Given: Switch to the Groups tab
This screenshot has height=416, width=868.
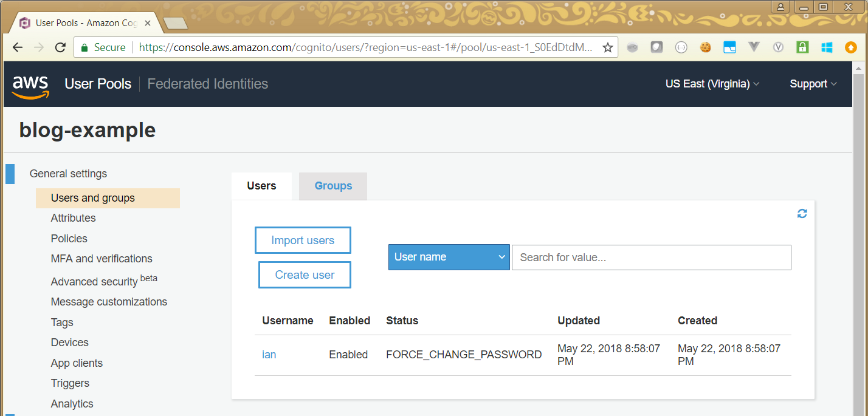Looking at the screenshot, I should pos(333,186).
